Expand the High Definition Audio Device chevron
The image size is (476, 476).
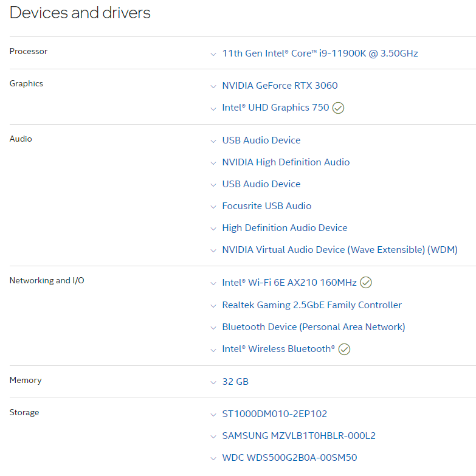pos(213,229)
